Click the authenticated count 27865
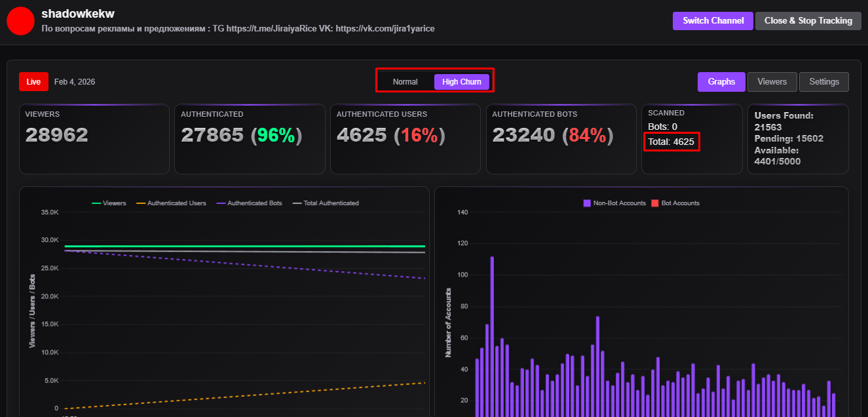The width and height of the screenshot is (868, 417). tap(212, 135)
